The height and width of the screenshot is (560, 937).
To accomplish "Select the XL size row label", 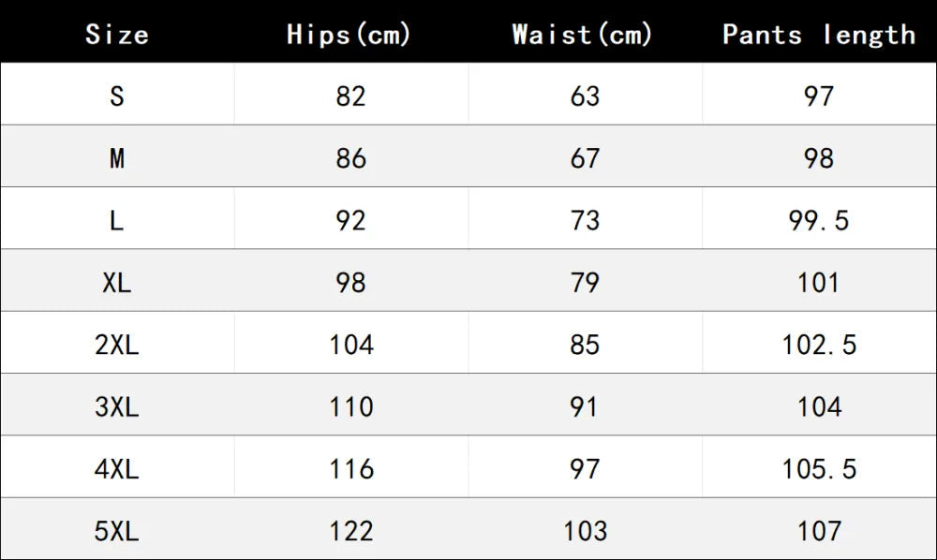I will point(117,283).
